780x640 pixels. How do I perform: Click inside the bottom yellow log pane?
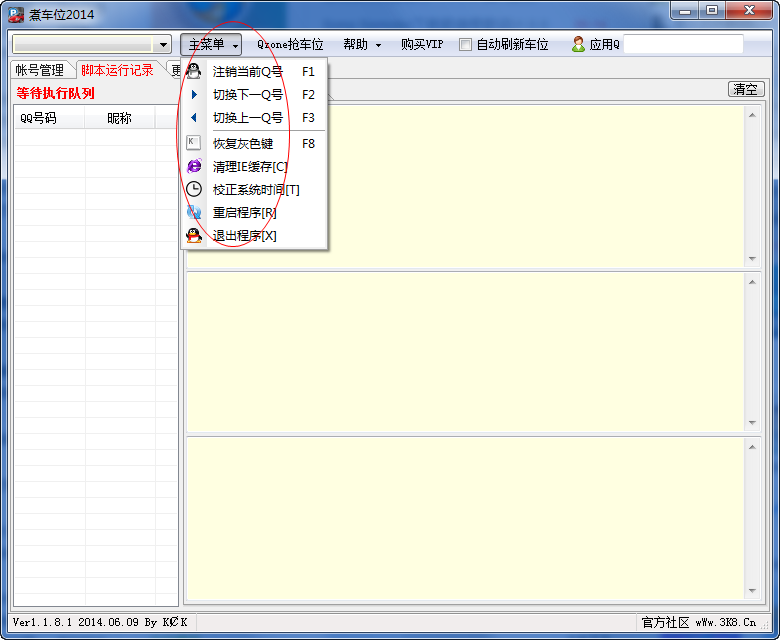(465, 519)
